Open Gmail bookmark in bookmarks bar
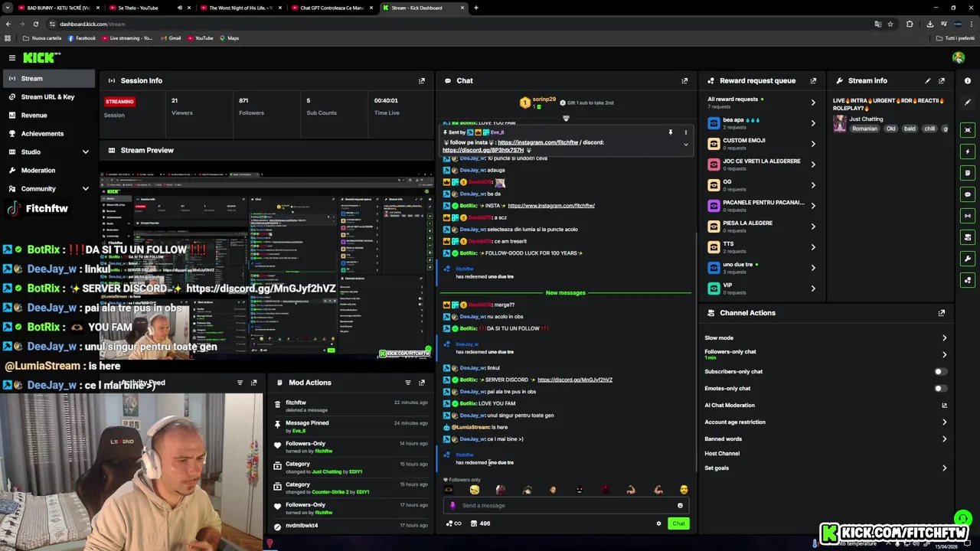Image resolution: width=980 pixels, height=551 pixels. [x=171, y=38]
